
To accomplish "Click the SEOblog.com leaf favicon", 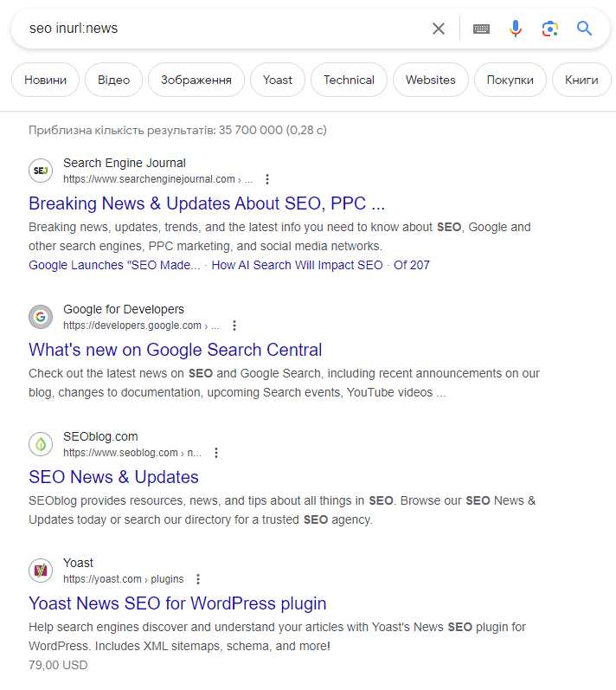I will pyautogui.click(x=41, y=444).
